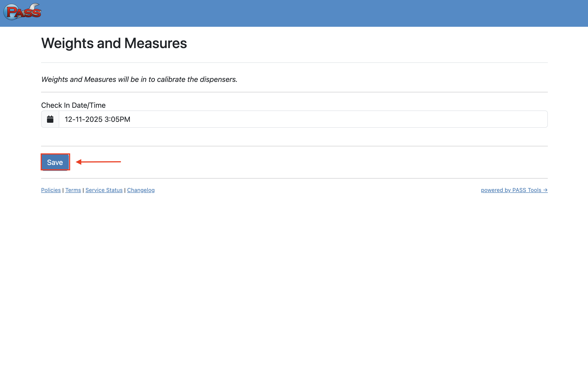Open the Terms footer link
This screenshot has height=368, width=588.
coord(73,190)
